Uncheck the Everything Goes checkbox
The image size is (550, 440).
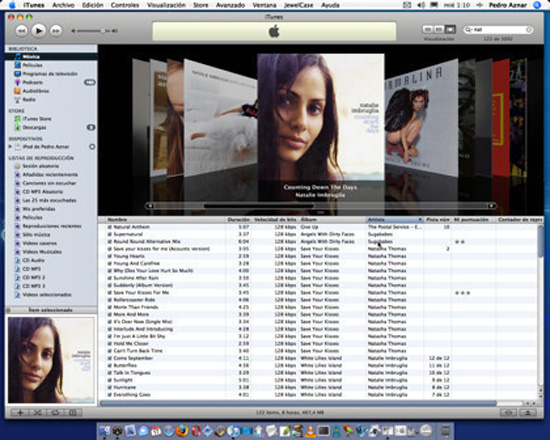(x=109, y=395)
